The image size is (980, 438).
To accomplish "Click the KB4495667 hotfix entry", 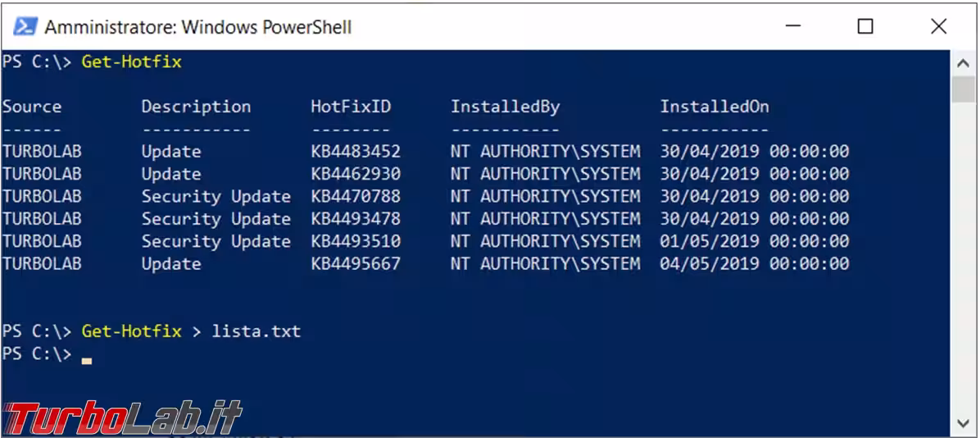I will (x=356, y=264).
